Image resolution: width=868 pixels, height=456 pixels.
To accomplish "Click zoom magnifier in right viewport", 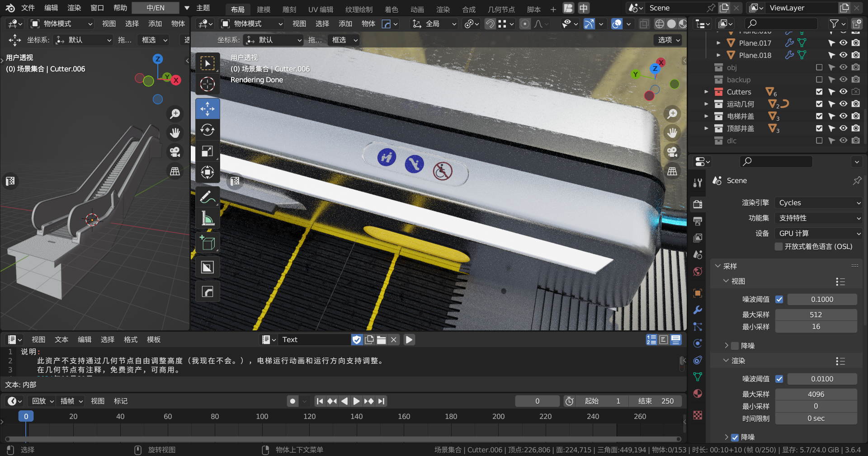I will [x=672, y=114].
